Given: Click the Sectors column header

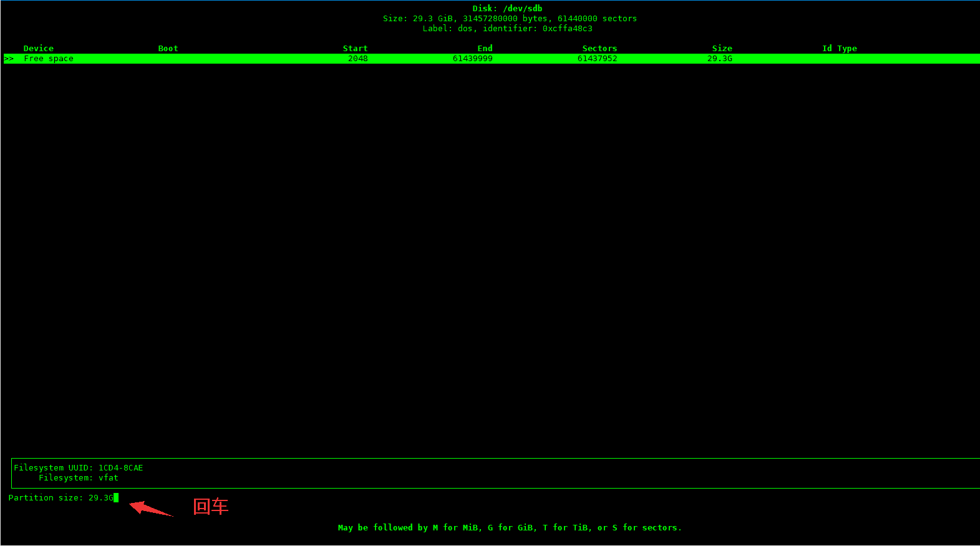Looking at the screenshot, I should tap(599, 49).
